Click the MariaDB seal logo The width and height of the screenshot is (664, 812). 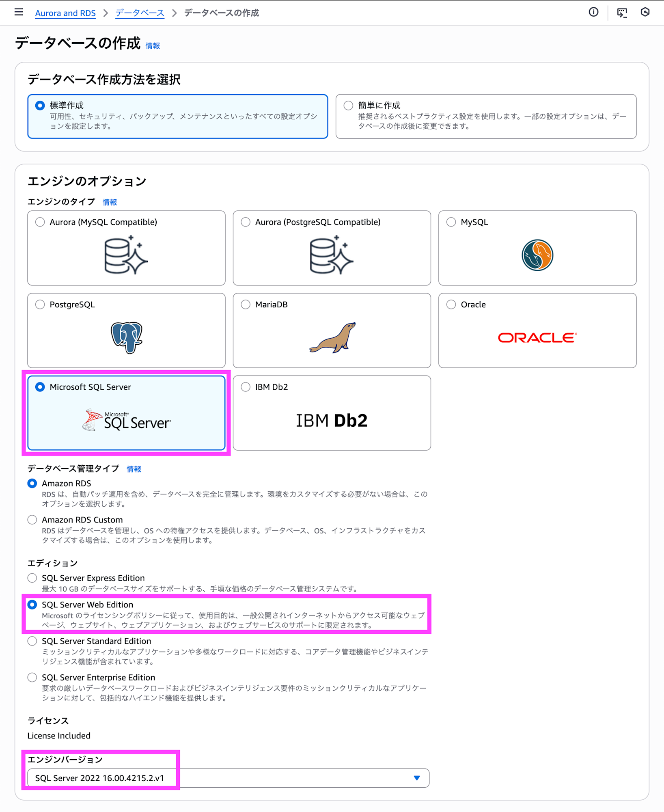click(x=332, y=337)
